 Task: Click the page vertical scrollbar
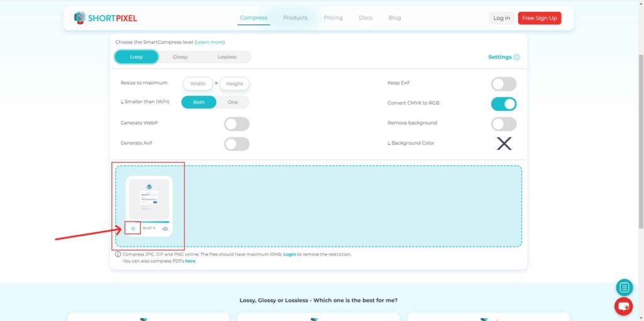pyautogui.click(x=641, y=140)
